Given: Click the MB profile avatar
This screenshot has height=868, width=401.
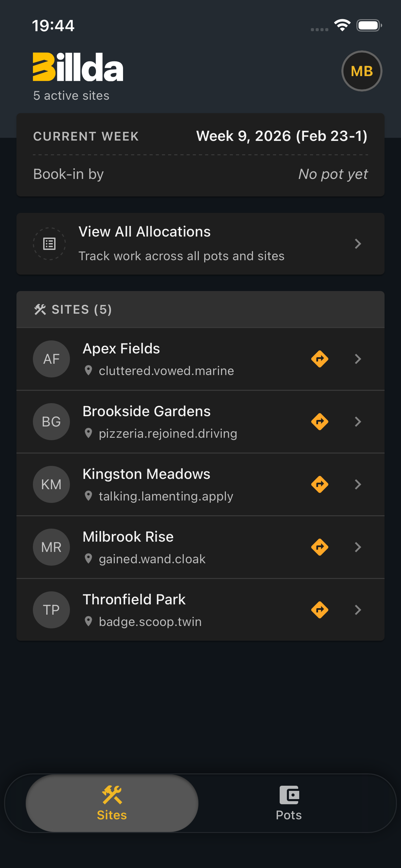Looking at the screenshot, I should 362,71.
